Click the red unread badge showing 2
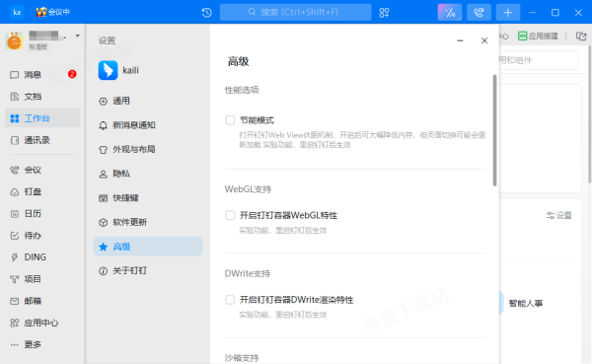This screenshot has height=364, width=592. click(72, 74)
